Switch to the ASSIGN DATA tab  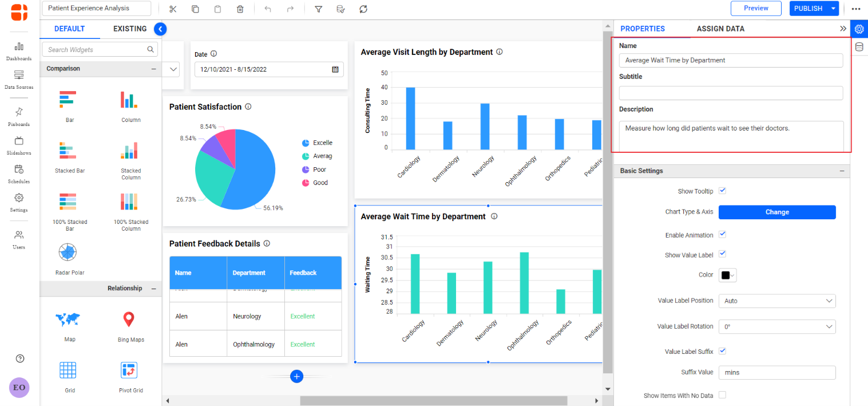(720, 28)
